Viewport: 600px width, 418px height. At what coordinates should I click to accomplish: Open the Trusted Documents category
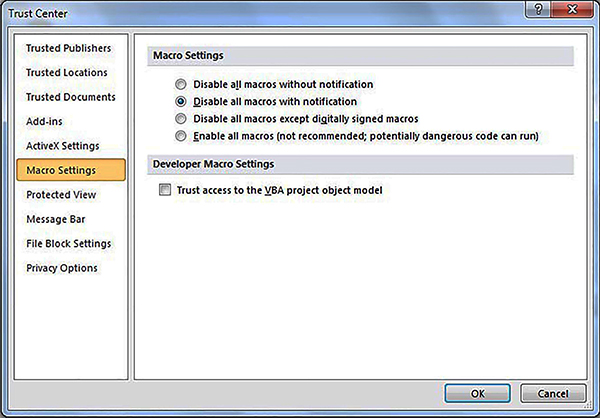click(71, 97)
